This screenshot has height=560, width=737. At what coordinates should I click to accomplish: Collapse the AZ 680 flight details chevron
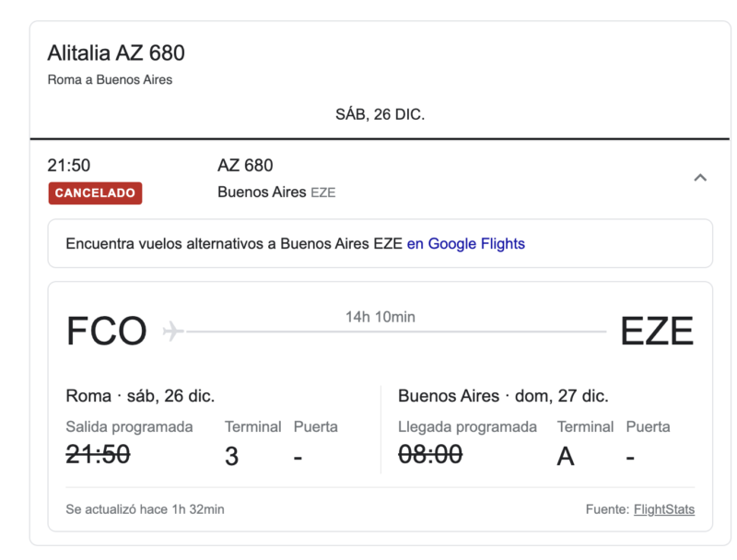coord(700,178)
